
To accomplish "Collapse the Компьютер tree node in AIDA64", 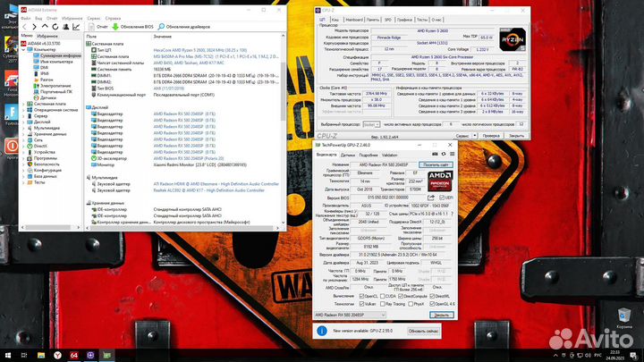I will tap(23, 49).
